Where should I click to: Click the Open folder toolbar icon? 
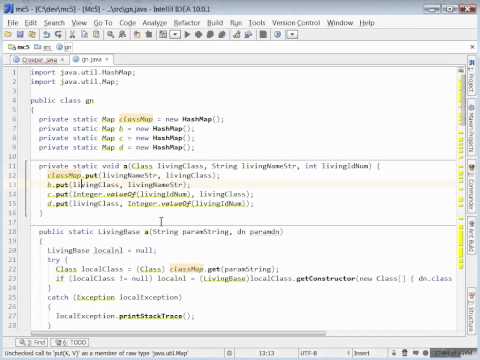pos(8,34)
